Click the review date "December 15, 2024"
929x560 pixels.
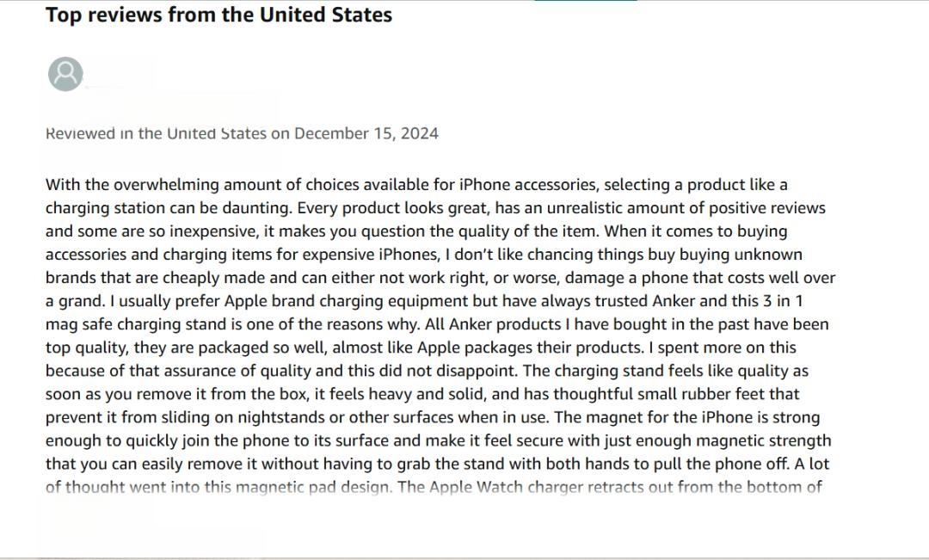point(366,133)
